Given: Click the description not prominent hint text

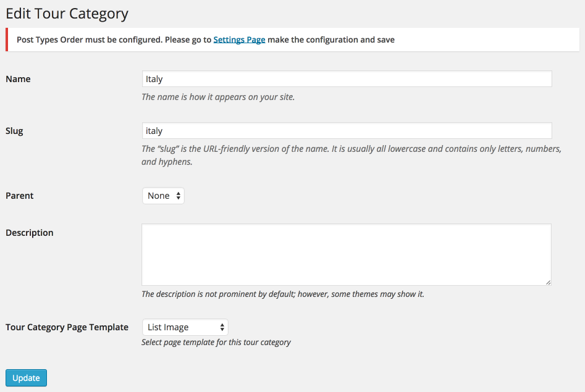Looking at the screenshot, I should tap(283, 294).
